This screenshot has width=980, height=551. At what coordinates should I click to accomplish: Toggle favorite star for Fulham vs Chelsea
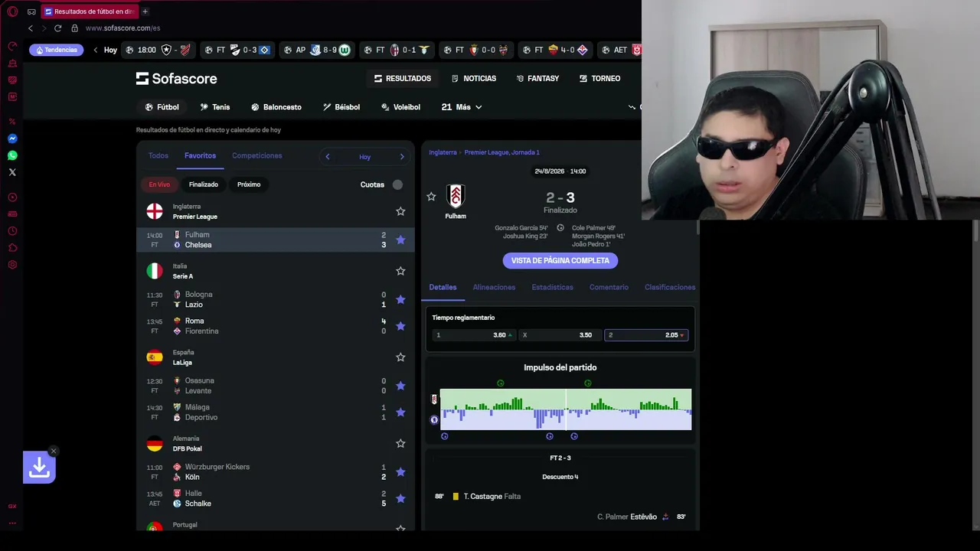point(400,240)
